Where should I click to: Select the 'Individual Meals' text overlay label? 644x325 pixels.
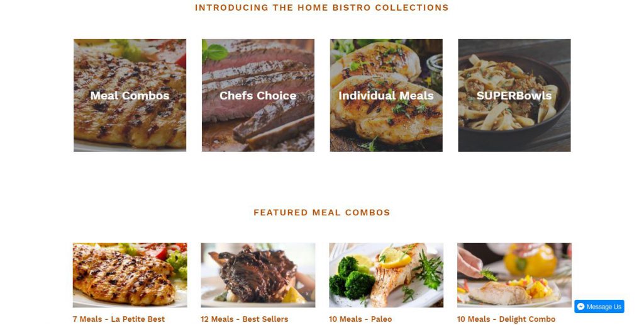pos(386,96)
